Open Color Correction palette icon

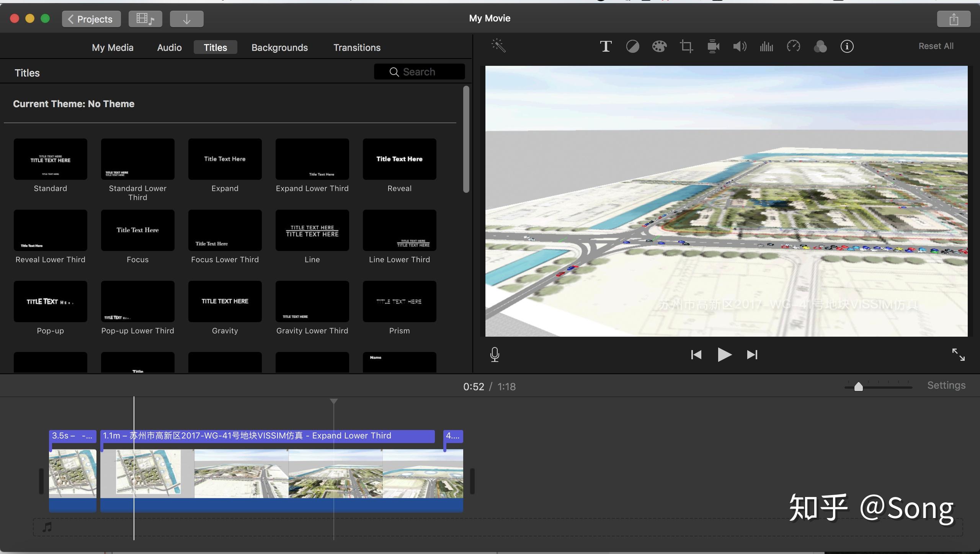coord(659,47)
